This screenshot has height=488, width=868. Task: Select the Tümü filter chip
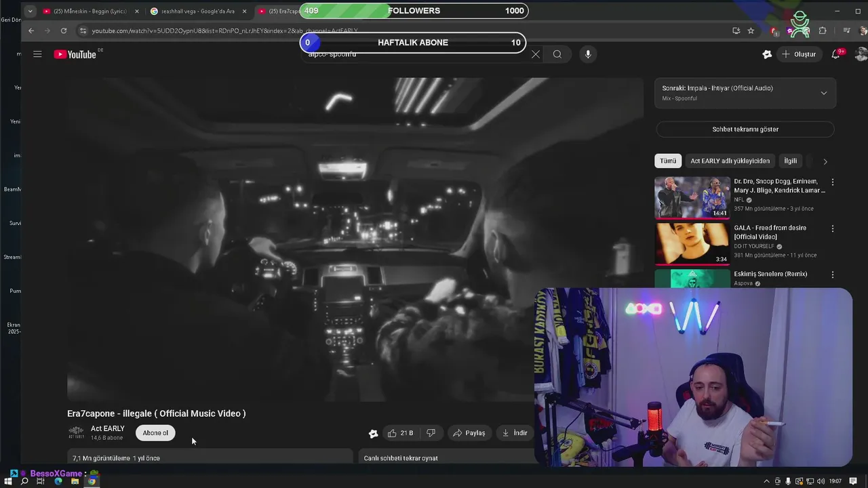click(668, 161)
